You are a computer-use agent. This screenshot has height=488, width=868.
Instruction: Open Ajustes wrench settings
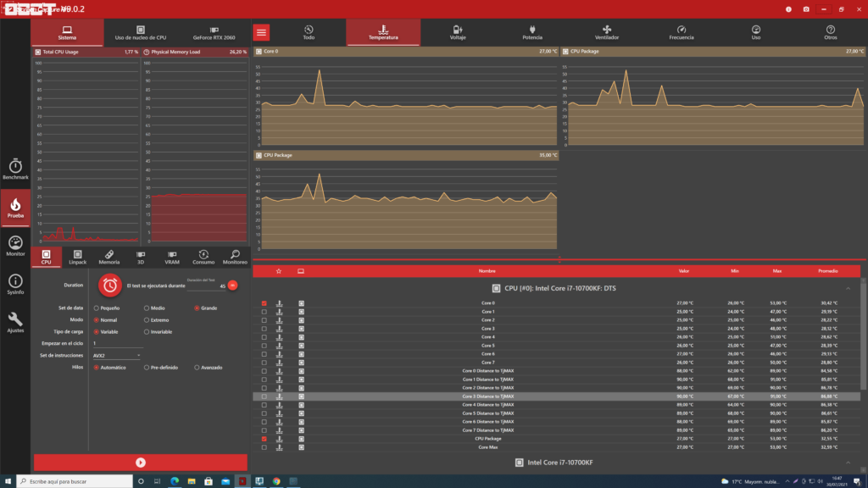pos(15,322)
